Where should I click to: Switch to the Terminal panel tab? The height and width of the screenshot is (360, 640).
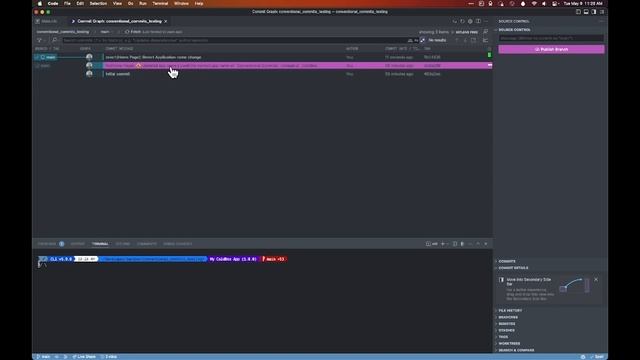click(100, 244)
